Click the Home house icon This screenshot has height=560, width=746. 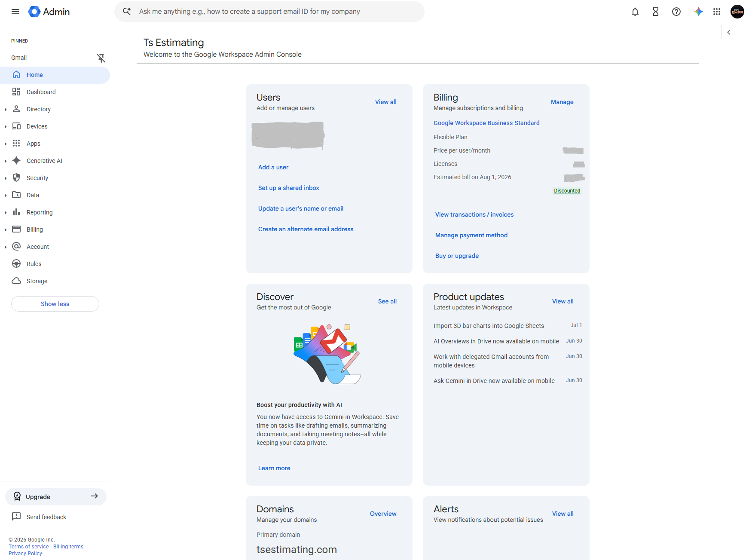(16, 75)
